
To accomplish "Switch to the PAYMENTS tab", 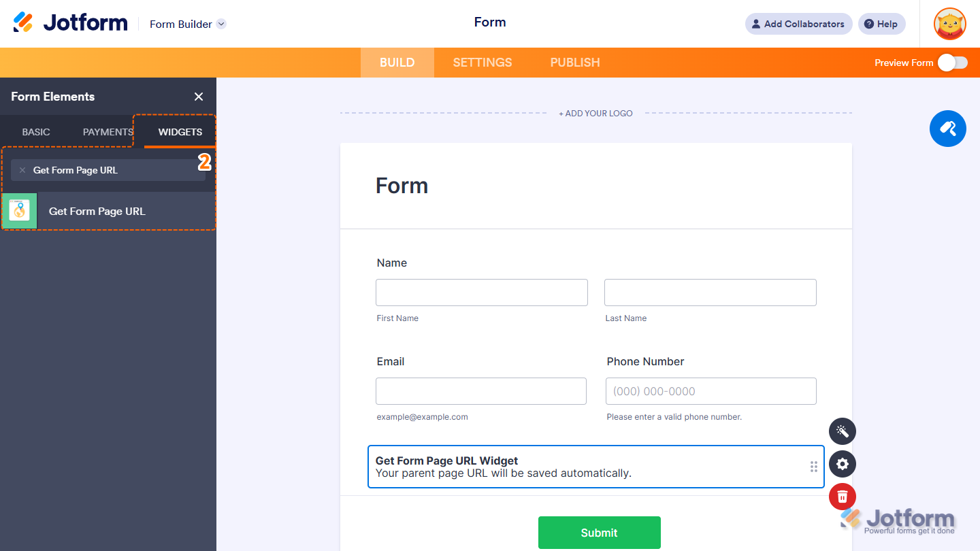I will point(106,132).
